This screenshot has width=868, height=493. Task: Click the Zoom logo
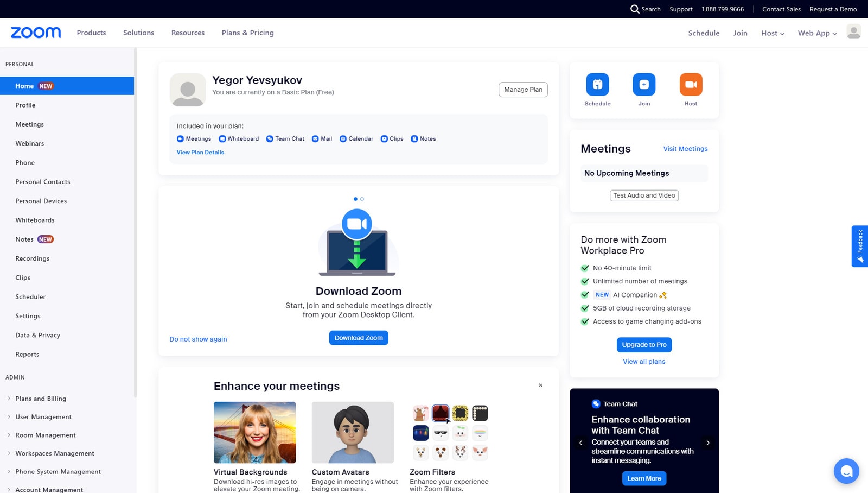(36, 33)
